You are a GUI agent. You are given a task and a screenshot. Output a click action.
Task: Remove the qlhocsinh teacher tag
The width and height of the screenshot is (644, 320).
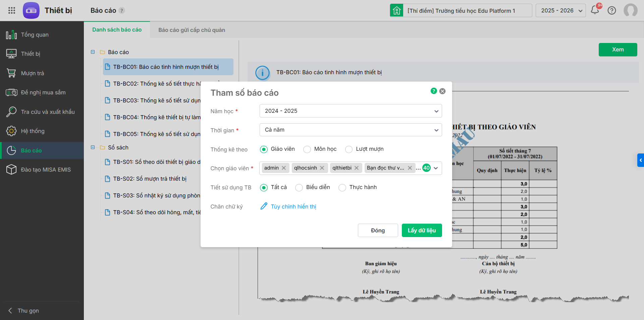pos(322,168)
